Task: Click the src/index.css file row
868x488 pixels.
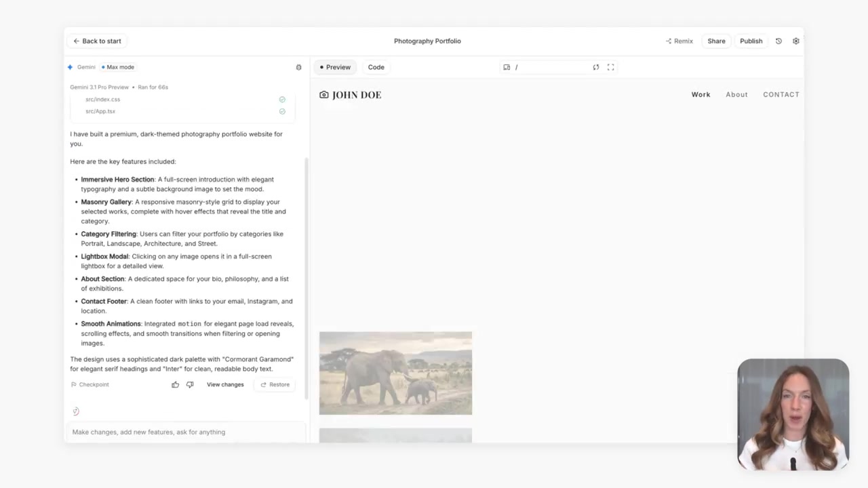Action: 182,100
